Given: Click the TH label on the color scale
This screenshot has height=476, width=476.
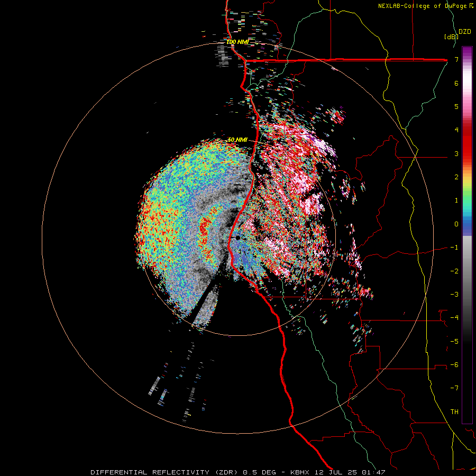Looking at the screenshot, I should coord(454,411).
